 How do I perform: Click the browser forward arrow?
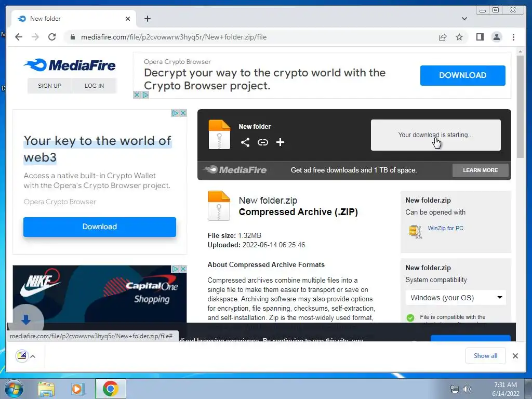pyautogui.click(x=35, y=37)
